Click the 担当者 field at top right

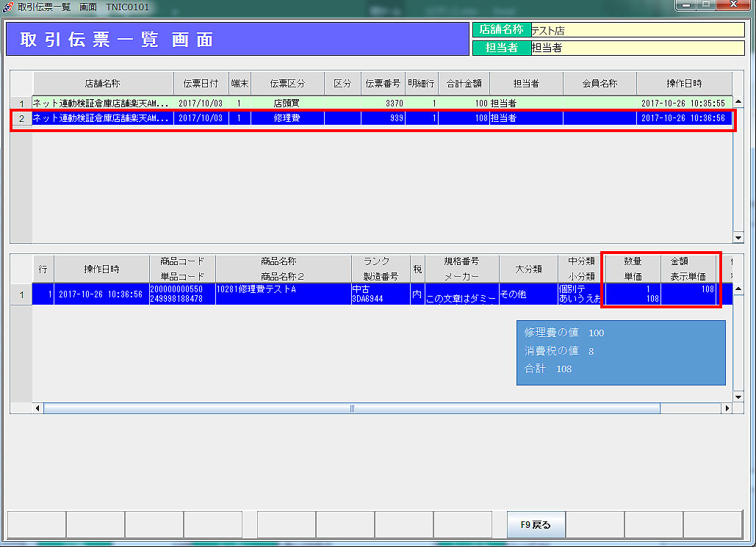pos(637,48)
